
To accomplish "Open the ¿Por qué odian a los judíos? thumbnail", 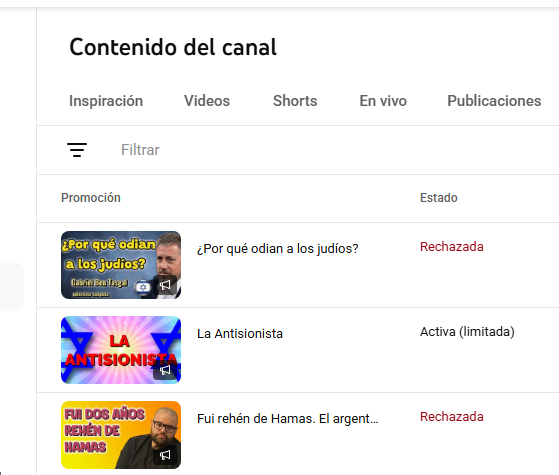I will click(x=121, y=265).
